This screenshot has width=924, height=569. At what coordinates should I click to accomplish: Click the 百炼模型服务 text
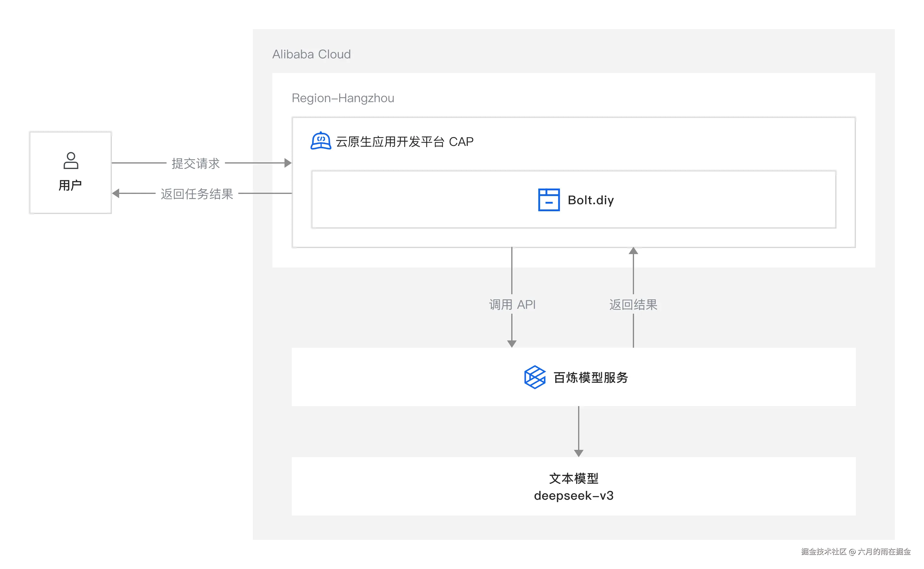(x=591, y=378)
